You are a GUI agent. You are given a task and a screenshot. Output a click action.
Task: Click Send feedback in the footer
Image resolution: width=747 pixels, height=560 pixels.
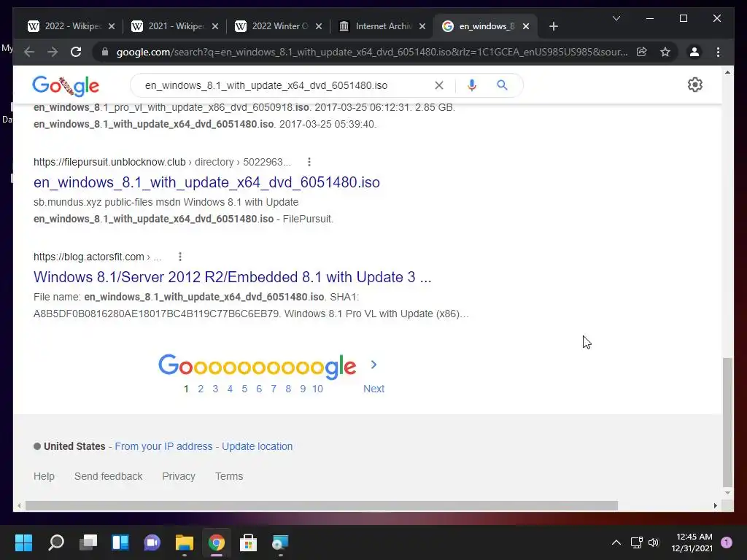click(x=108, y=476)
